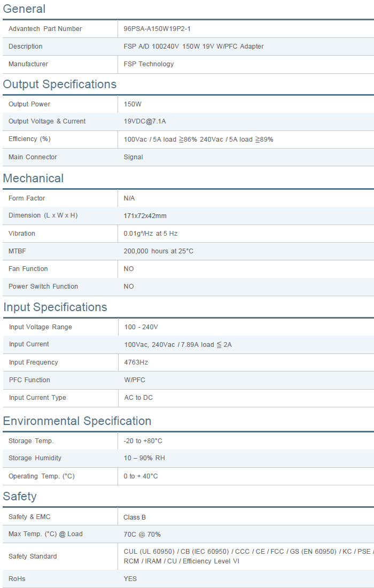Click the Input Specifications heading
Screen dimensions: 374x588
(55, 307)
